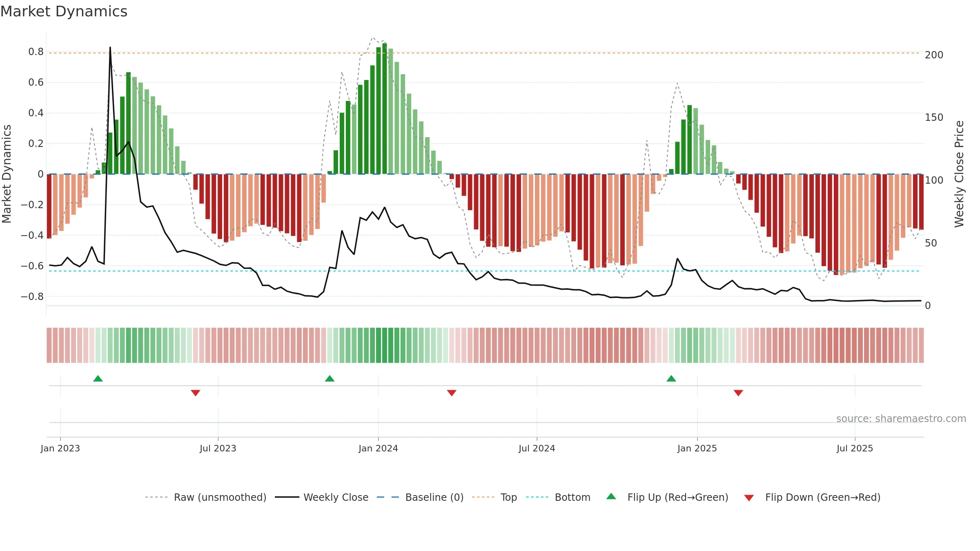The width and height of the screenshot is (980, 551).
Task: Click the 0.6 left axis tick label
Action: 36,82
